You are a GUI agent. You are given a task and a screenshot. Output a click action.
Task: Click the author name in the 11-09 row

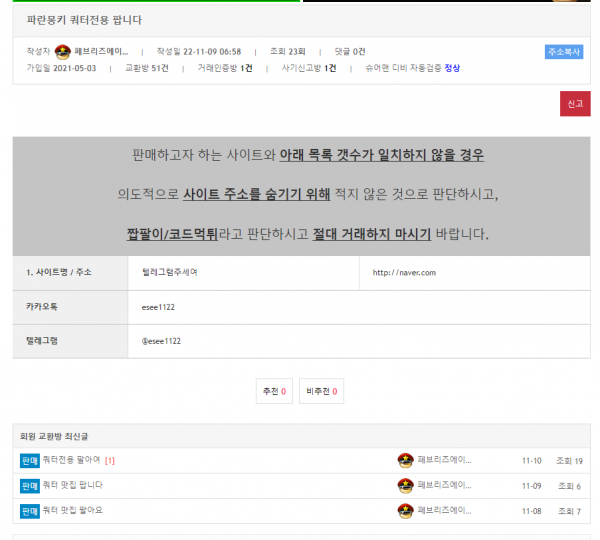tap(444, 485)
